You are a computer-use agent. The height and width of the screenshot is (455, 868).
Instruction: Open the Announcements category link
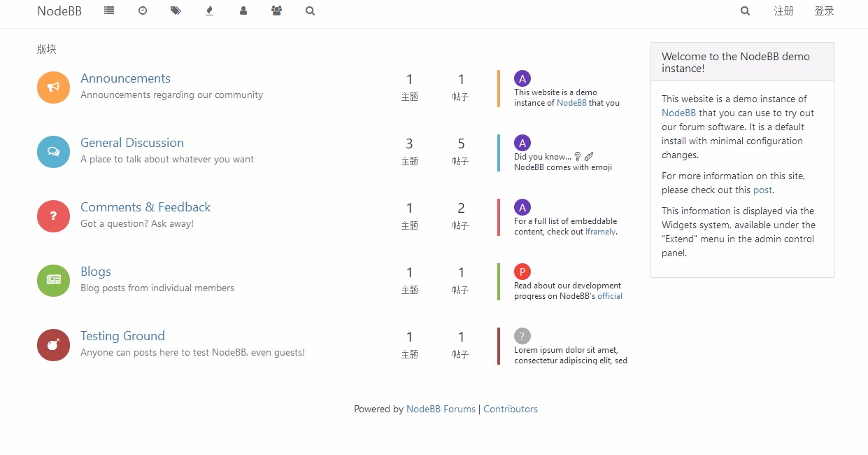tap(125, 78)
